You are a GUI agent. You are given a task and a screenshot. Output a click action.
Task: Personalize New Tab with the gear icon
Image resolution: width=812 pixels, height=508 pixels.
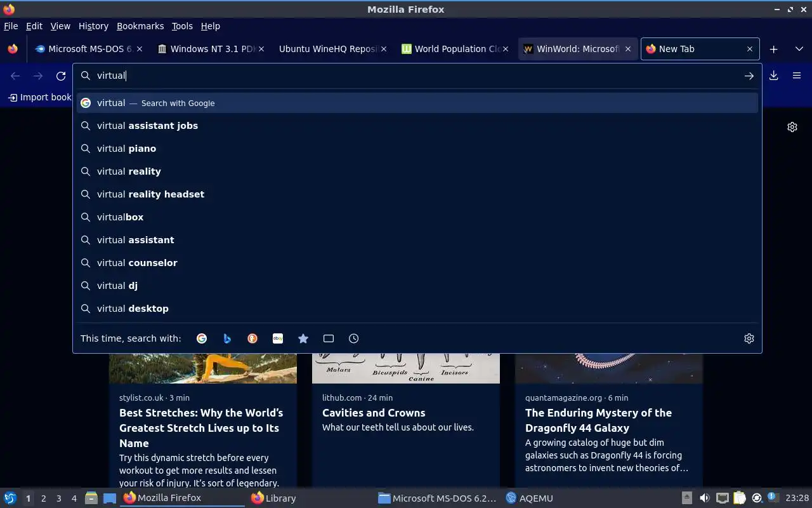[x=792, y=127]
